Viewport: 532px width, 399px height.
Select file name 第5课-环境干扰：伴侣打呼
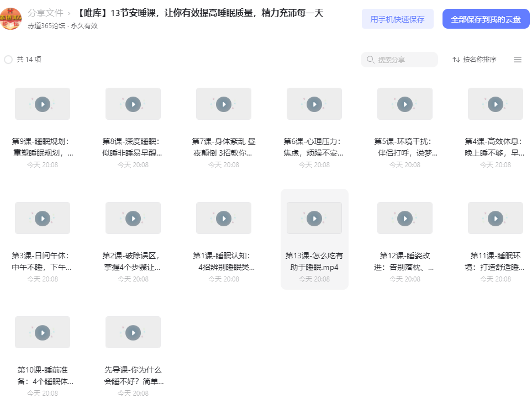[x=405, y=147]
